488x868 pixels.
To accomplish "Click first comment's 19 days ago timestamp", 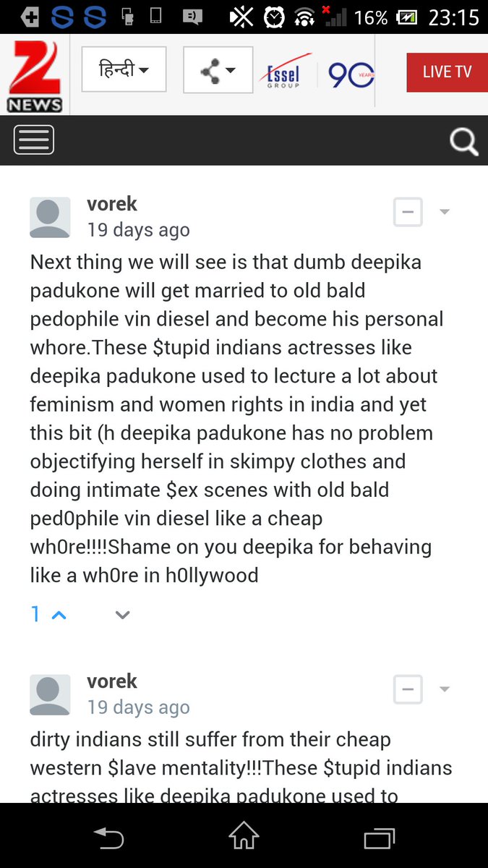I will click(138, 230).
